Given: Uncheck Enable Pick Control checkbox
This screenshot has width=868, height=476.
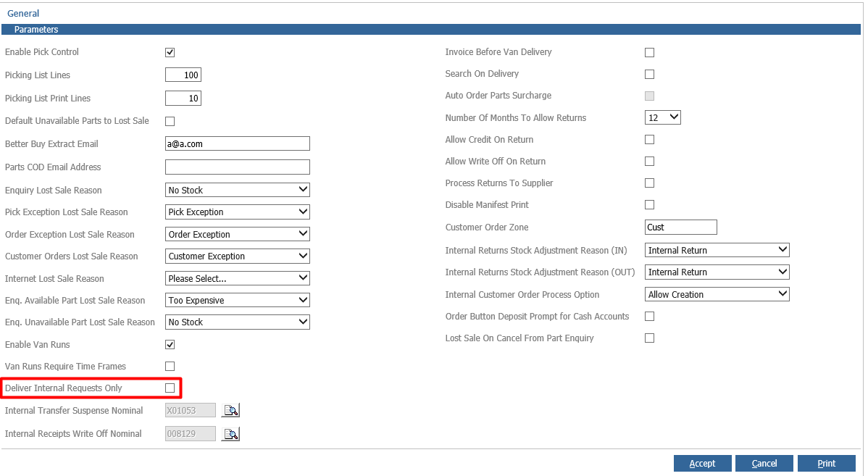Looking at the screenshot, I should [x=170, y=52].
